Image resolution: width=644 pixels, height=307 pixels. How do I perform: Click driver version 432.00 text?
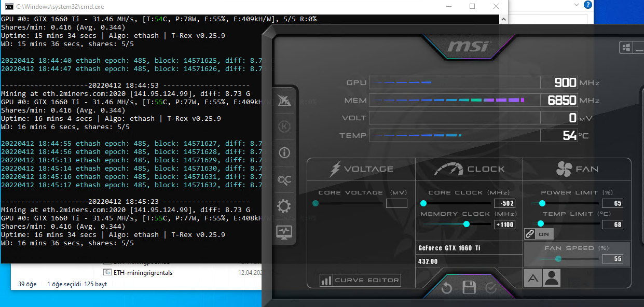tap(428, 261)
